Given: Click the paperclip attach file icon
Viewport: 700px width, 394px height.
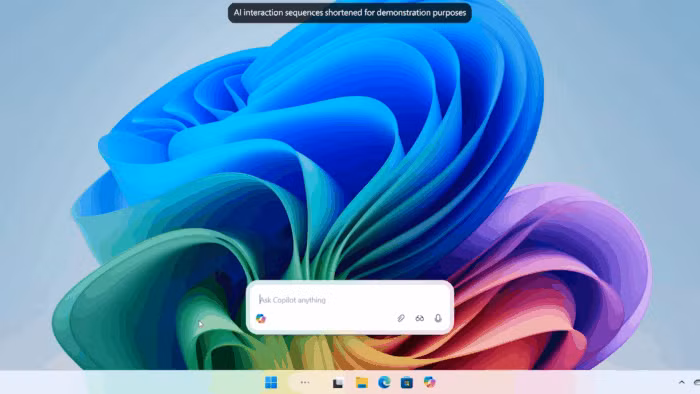Looking at the screenshot, I should (x=401, y=318).
